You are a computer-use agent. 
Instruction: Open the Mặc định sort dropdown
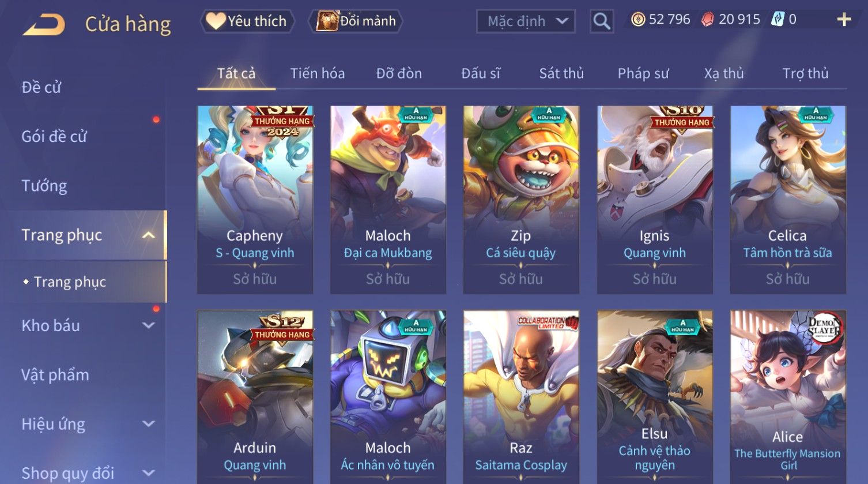click(526, 21)
